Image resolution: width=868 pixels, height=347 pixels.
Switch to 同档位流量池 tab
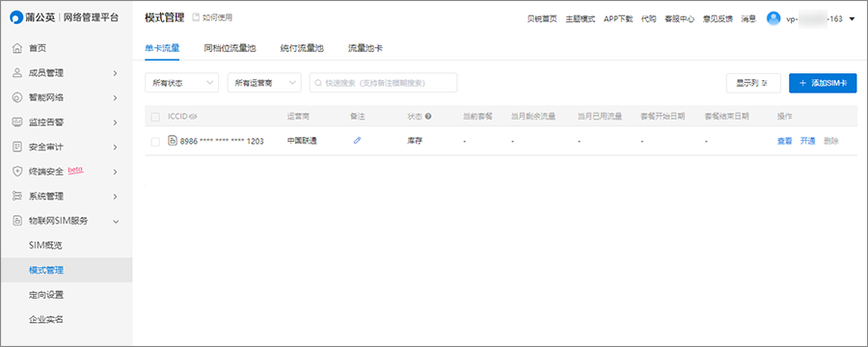tap(230, 48)
